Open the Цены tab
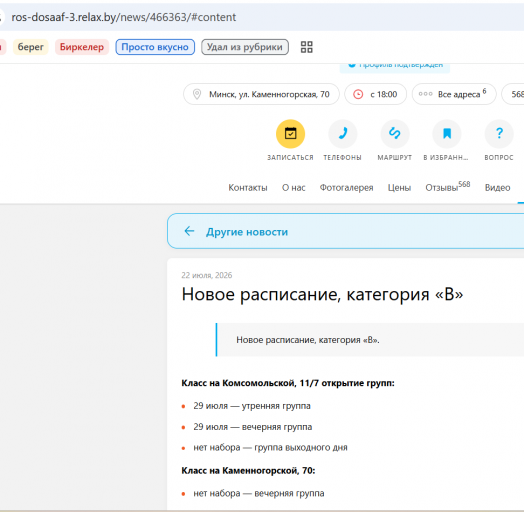Viewport: 524px width, 512px height. click(399, 188)
